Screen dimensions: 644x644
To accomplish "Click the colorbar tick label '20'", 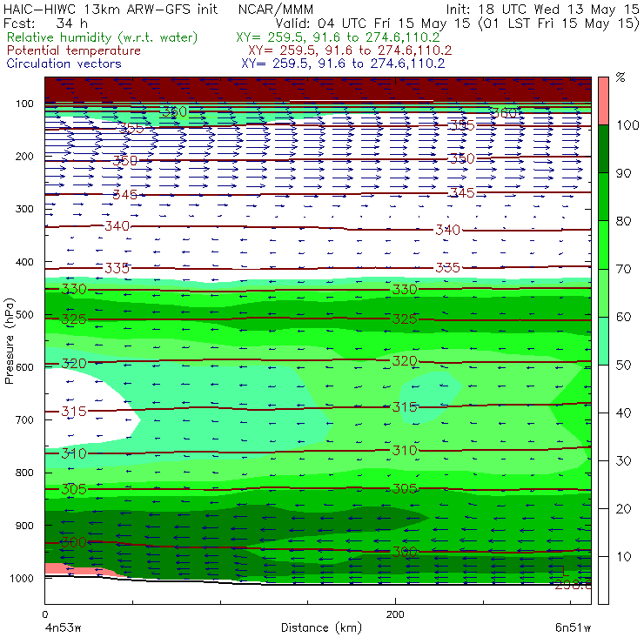I will coord(623,509).
